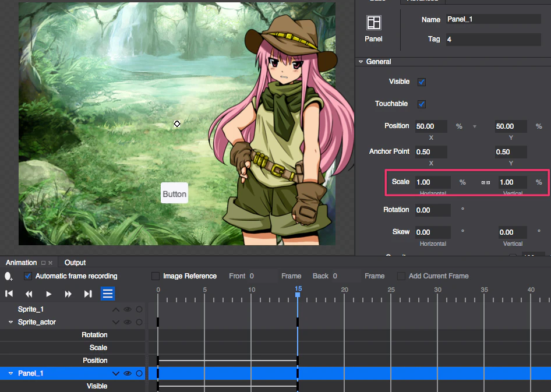This screenshot has width=551, height=392.
Task: Play the animation
Action: (49, 294)
